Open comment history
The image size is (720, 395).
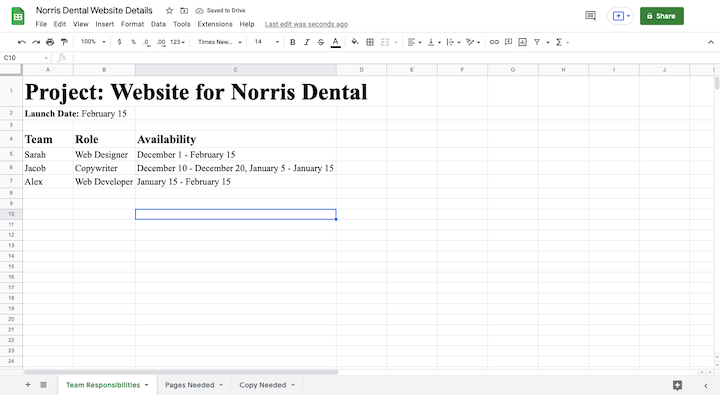591,16
